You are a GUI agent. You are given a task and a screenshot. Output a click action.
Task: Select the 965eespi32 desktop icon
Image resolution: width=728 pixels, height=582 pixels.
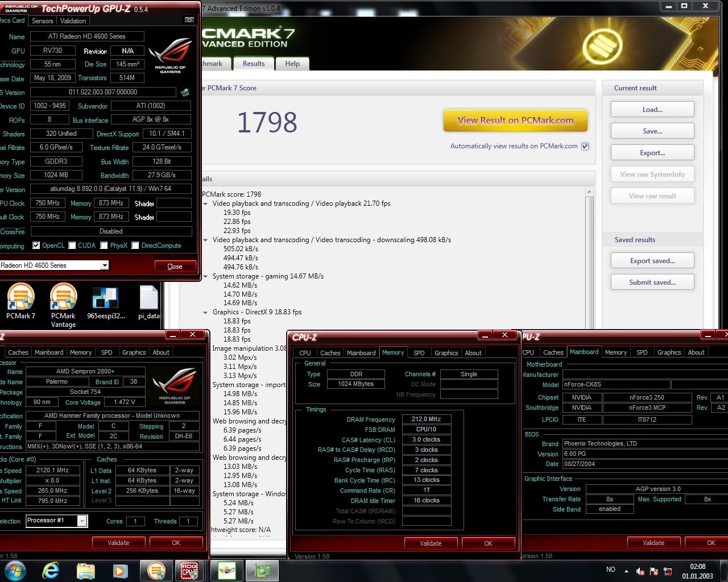pyautogui.click(x=106, y=302)
